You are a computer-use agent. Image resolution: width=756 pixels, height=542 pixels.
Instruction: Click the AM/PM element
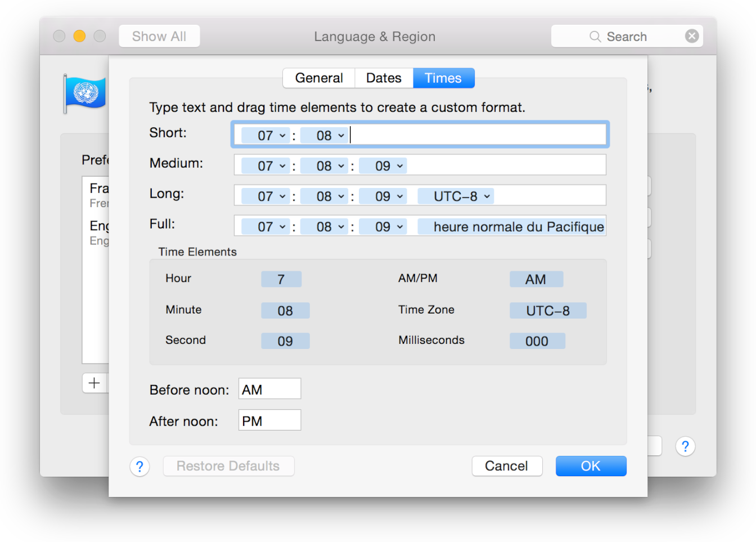pyautogui.click(x=536, y=279)
